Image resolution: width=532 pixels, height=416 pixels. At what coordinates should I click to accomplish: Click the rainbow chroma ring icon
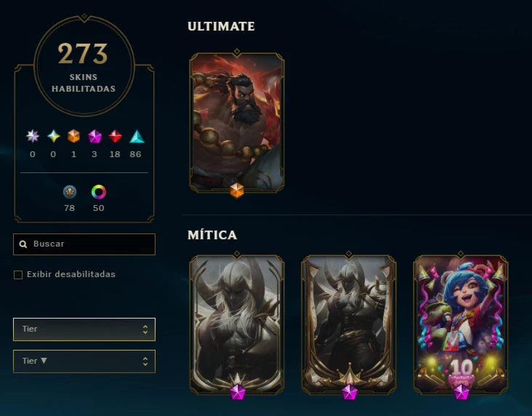tap(99, 192)
